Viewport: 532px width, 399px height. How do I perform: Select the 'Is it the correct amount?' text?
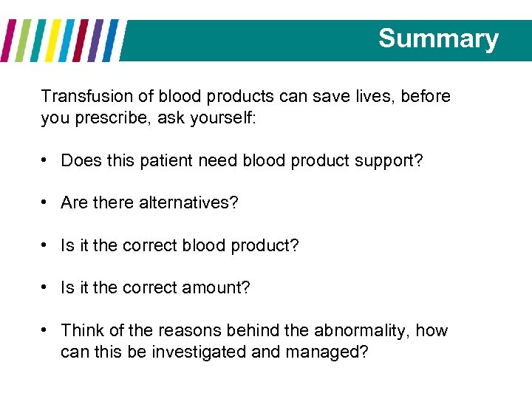(x=155, y=287)
